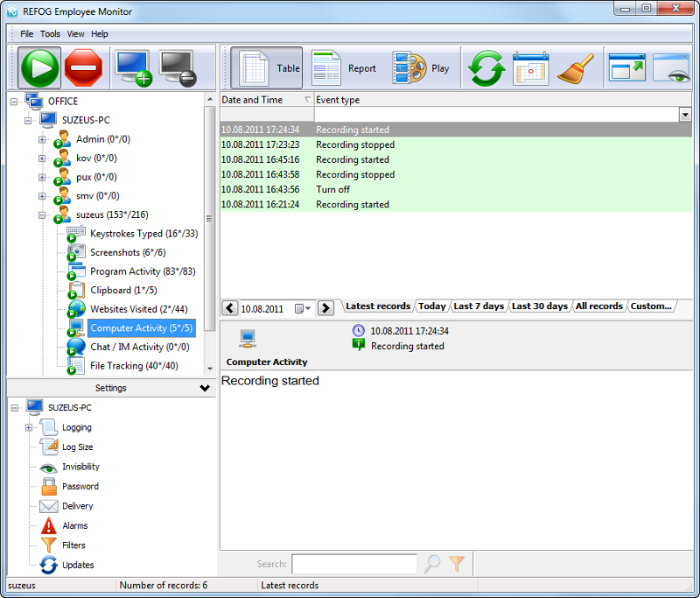This screenshot has height=598, width=700.
Task: Switch to Table view
Action: [267, 68]
